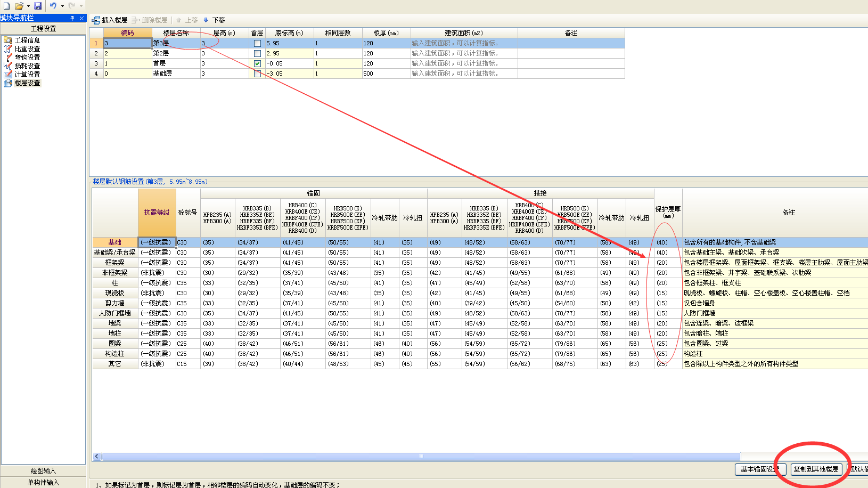Click the 损耗设置 icon

pyautogui.click(x=8, y=66)
